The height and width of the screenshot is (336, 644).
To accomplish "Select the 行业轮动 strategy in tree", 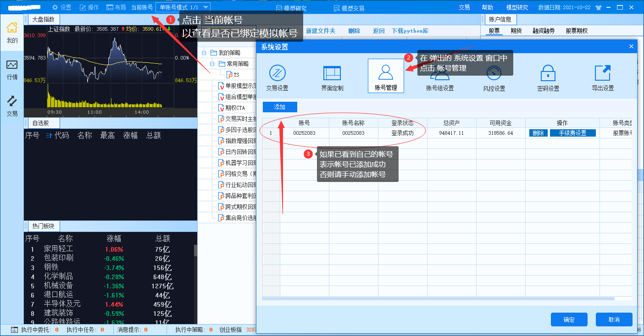I will [x=237, y=185].
